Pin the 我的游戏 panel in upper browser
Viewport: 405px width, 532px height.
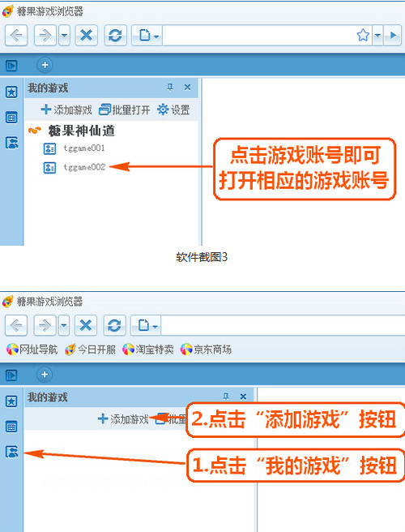click(170, 88)
